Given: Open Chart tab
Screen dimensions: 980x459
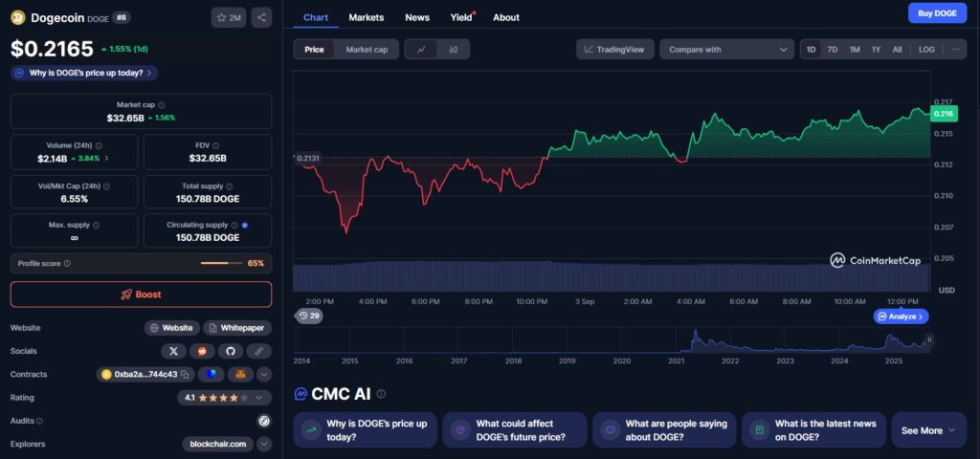Looking at the screenshot, I should pyautogui.click(x=316, y=17).
